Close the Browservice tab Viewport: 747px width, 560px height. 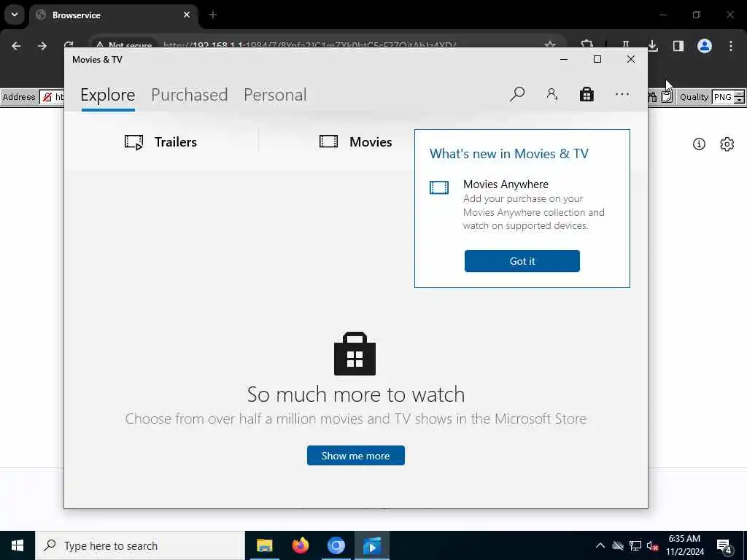pos(187,15)
